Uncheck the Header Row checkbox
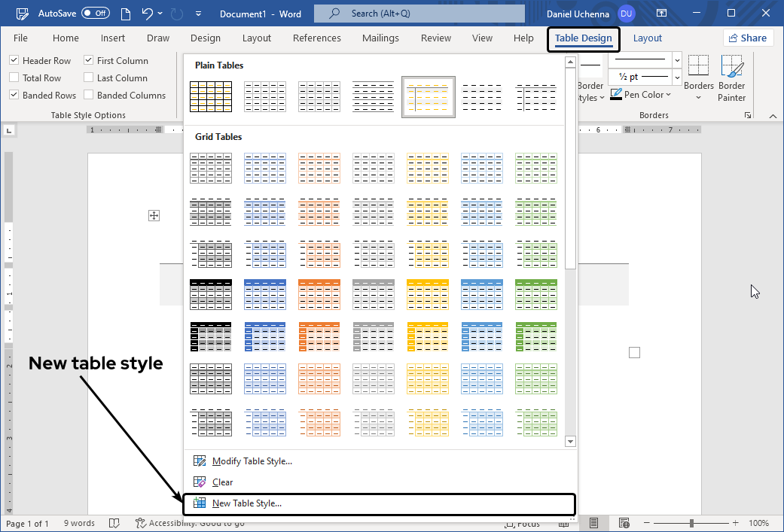784x532 pixels. click(14, 61)
